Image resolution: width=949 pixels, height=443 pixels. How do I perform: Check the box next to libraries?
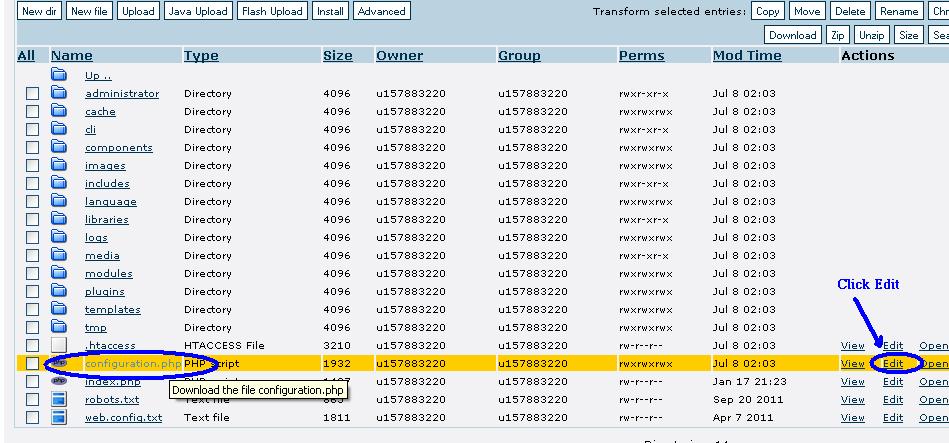click(x=32, y=220)
